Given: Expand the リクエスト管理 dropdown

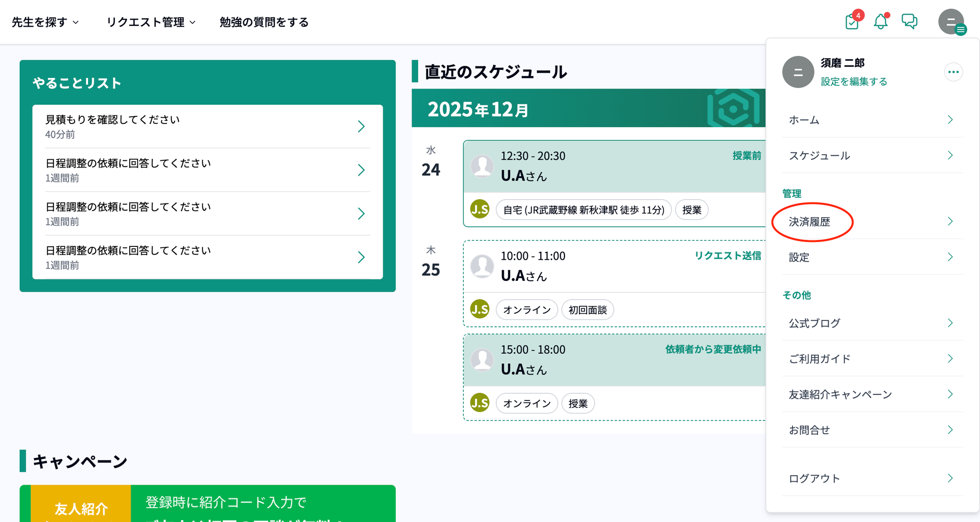Looking at the screenshot, I should pyautogui.click(x=151, y=22).
